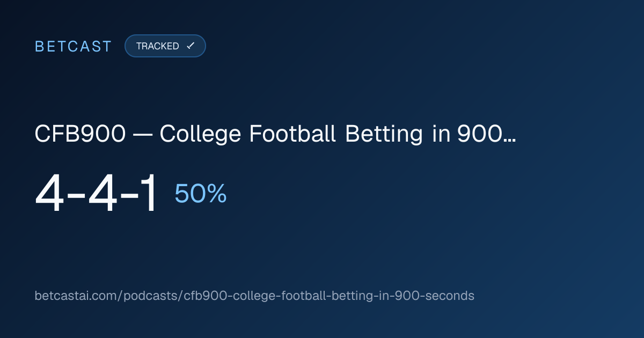Click the first 4 in the record
Image resolution: width=644 pixels, height=338 pixels.
pyautogui.click(x=51, y=194)
